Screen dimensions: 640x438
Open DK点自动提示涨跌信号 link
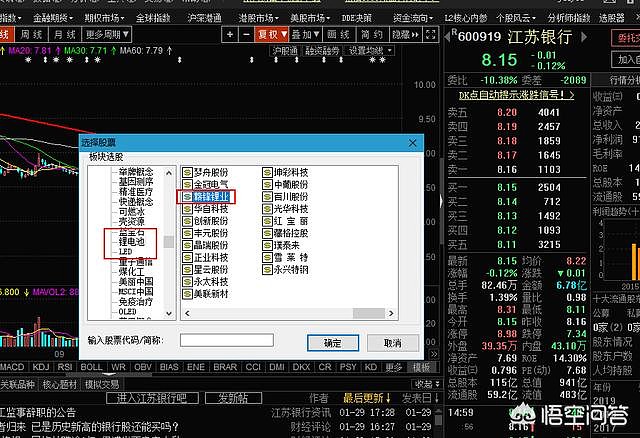point(516,95)
